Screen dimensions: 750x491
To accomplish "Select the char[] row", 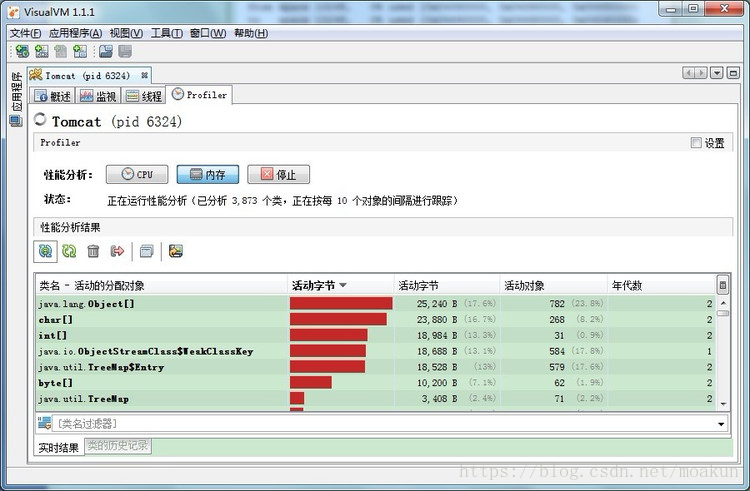I will pos(376,319).
